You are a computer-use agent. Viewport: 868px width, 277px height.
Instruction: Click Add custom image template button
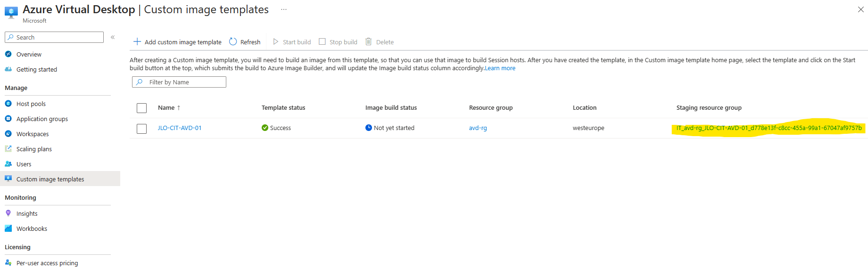[178, 42]
